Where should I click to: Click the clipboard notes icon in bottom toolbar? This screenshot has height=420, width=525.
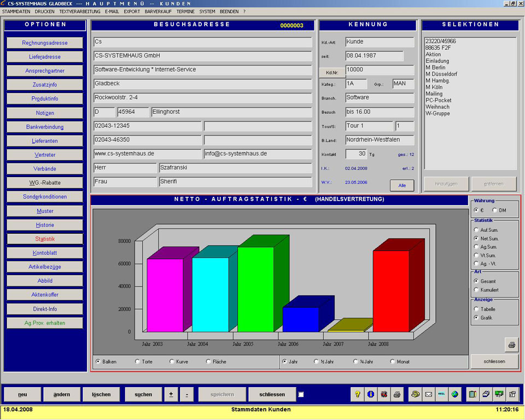[473, 394]
